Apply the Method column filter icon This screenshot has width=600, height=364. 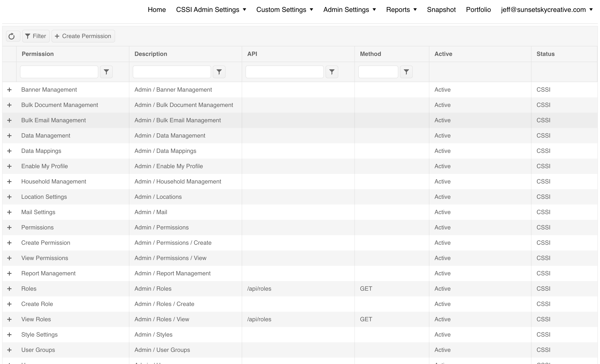[406, 72]
